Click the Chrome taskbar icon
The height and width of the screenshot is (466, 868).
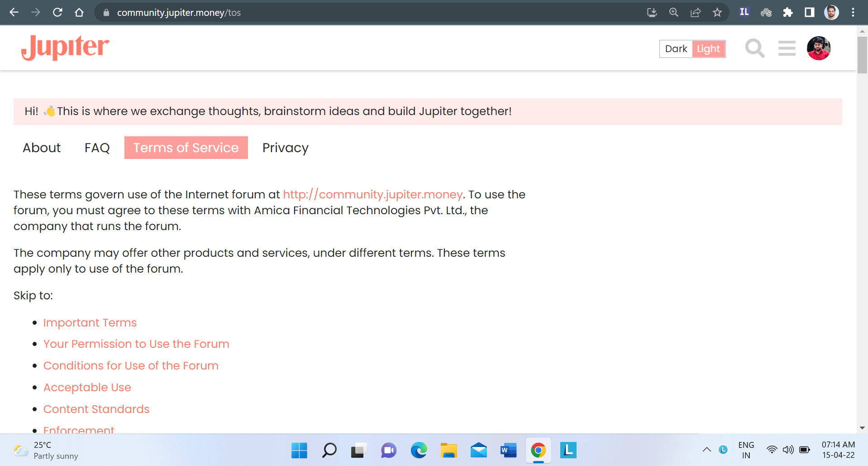(538, 450)
